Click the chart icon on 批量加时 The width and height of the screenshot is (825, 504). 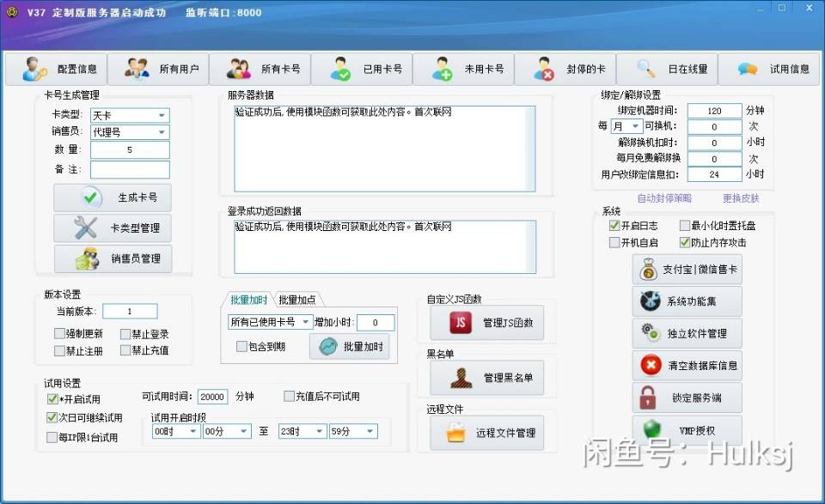pyautogui.click(x=327, y=346)
